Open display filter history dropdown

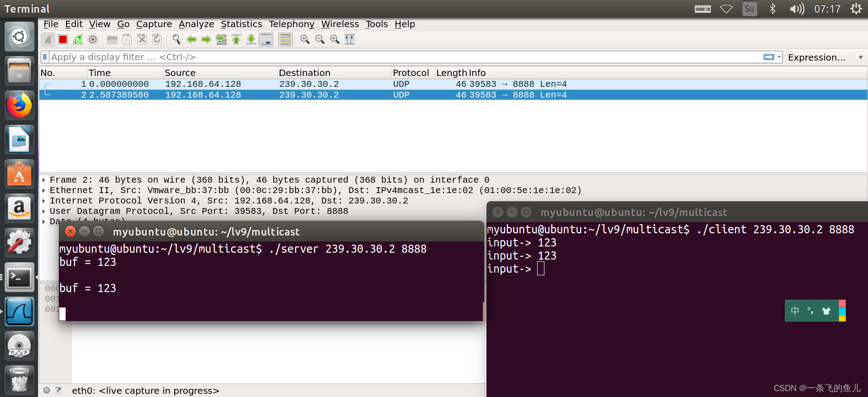(779, 57)
